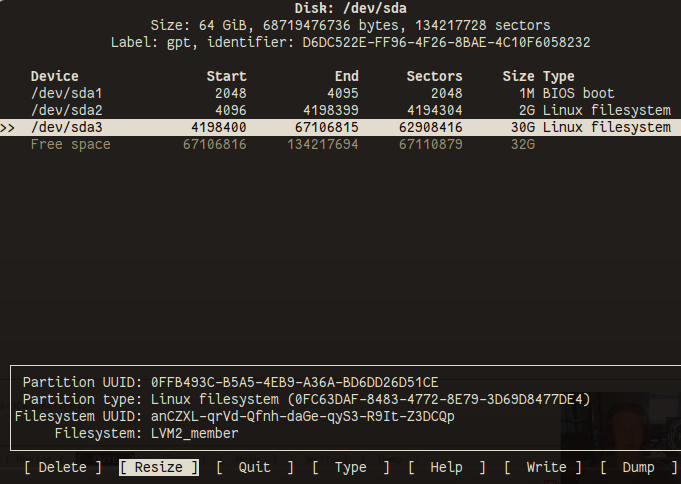Select the 32G Free space row
The width and height of the screenshot is (681, 484).
[x=340, y=144]
